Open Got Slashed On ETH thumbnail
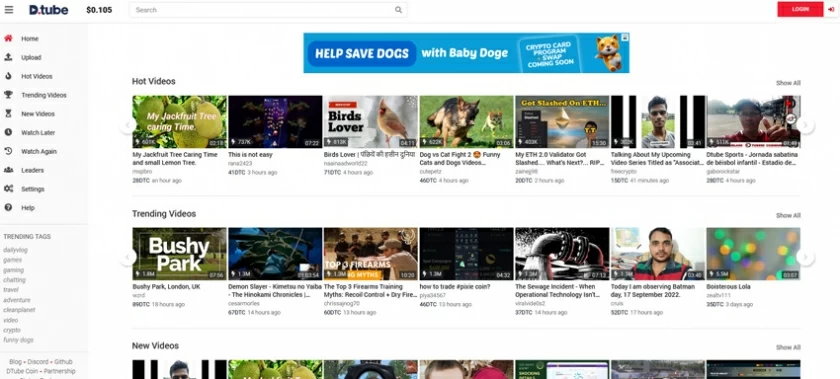This screenshot has width=840, height=379. click(x=562, y=122)
